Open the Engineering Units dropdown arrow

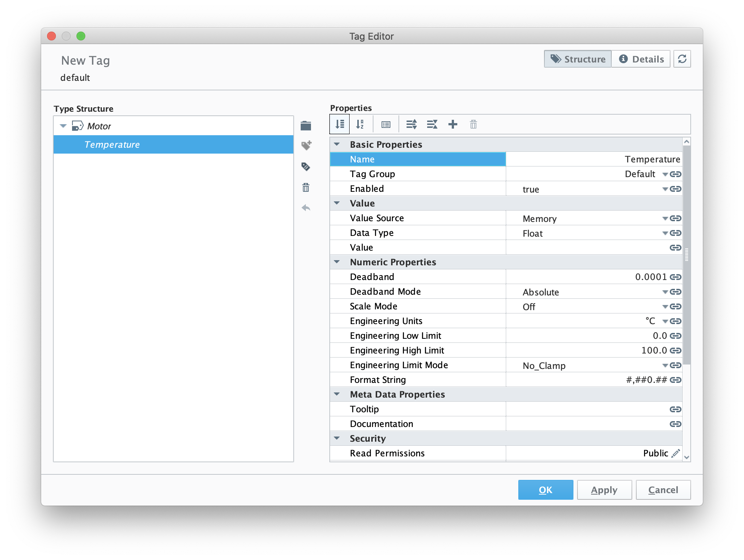[665, 321]
